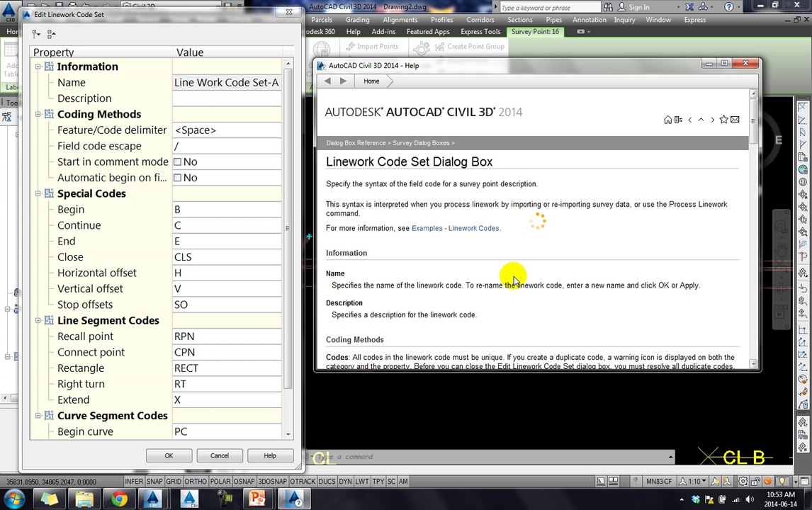The image size is (812, 510).
Task: Open the Express Tools tab
Action: pyautogui.click(x=480, y=32)
